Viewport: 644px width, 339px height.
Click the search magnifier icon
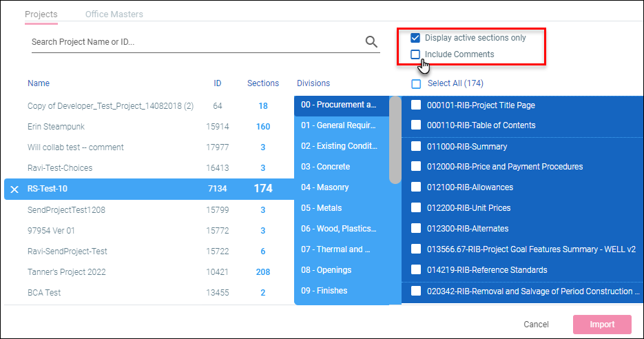371,41
